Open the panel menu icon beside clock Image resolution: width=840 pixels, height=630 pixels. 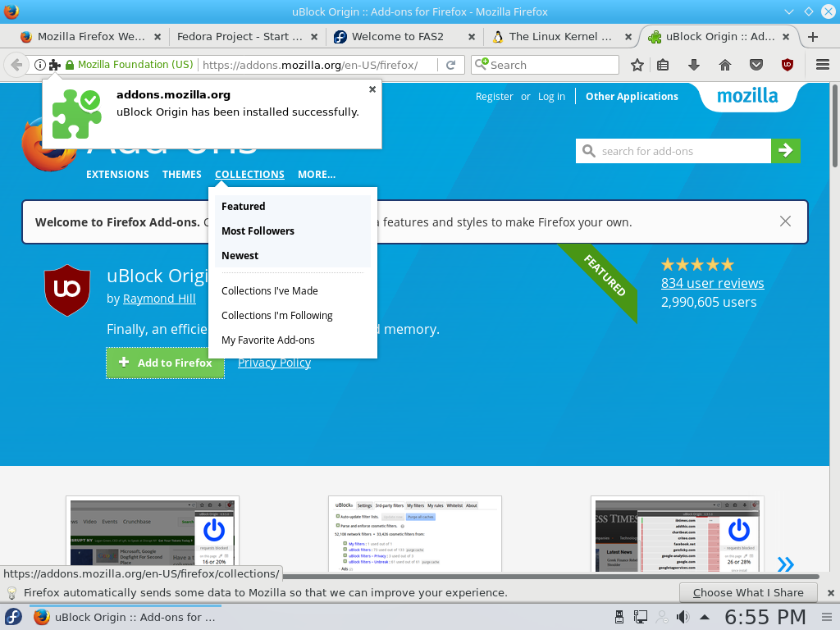(x=827, y=617)
